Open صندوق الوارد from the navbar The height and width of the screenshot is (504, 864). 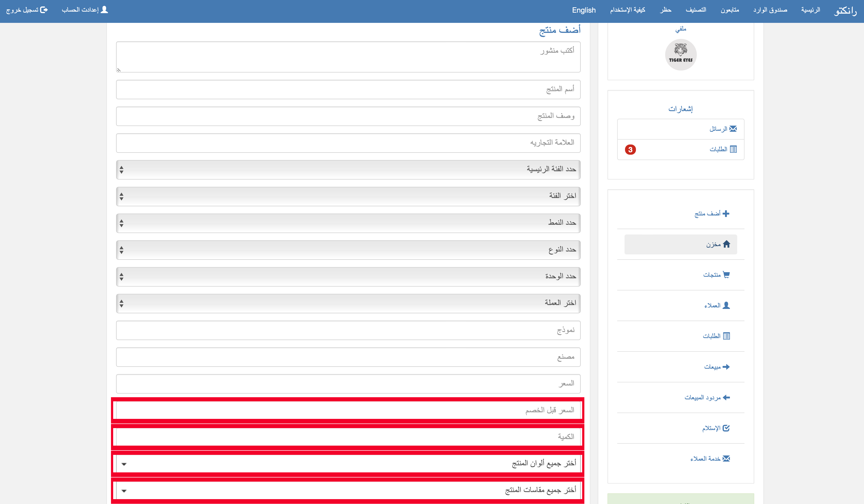[x=770, y=10]
